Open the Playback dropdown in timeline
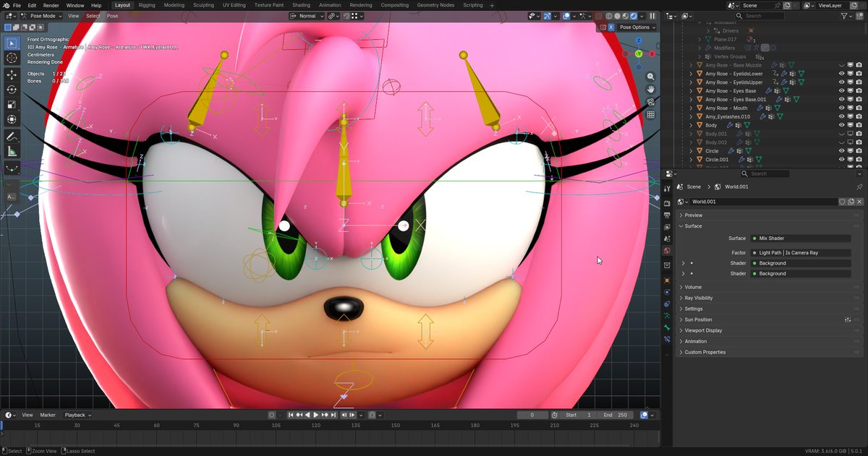 click(77, 415)
